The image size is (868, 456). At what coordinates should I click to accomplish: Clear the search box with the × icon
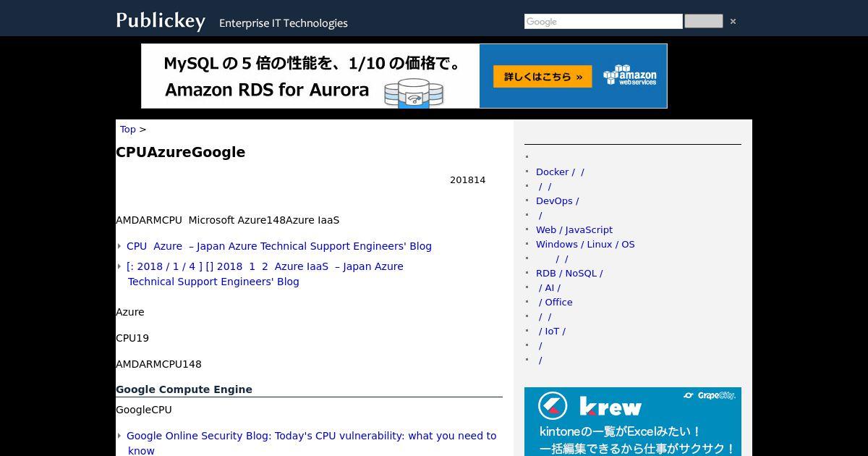pos(733,22)
